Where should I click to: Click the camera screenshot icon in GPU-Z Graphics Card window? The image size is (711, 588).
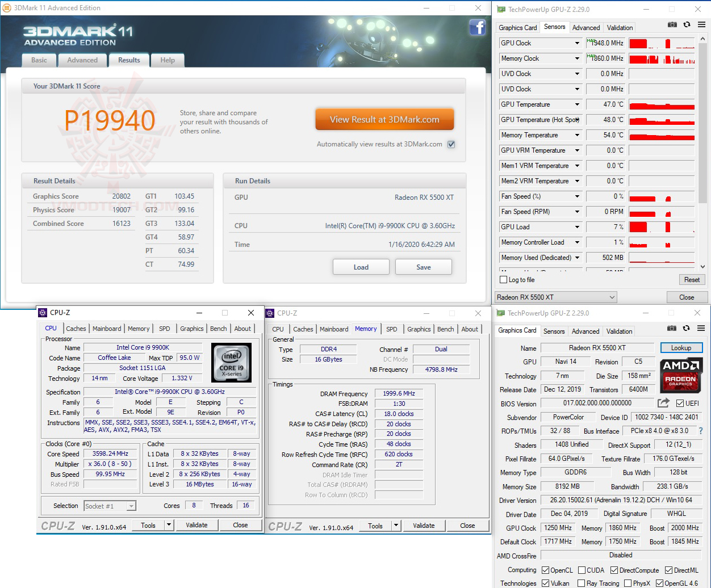point(672,329)
